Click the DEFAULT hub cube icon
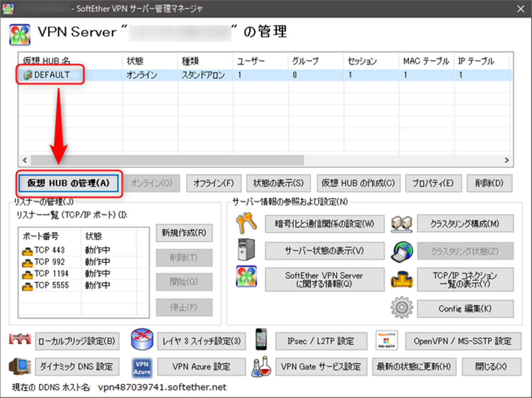This screenshot has width=532, height=398. [28, 75]
